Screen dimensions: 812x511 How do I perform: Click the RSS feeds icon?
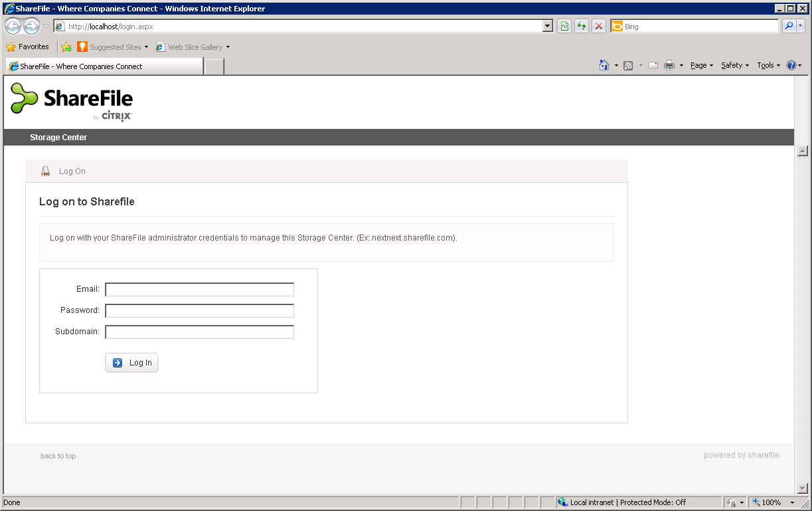[628, 65]
